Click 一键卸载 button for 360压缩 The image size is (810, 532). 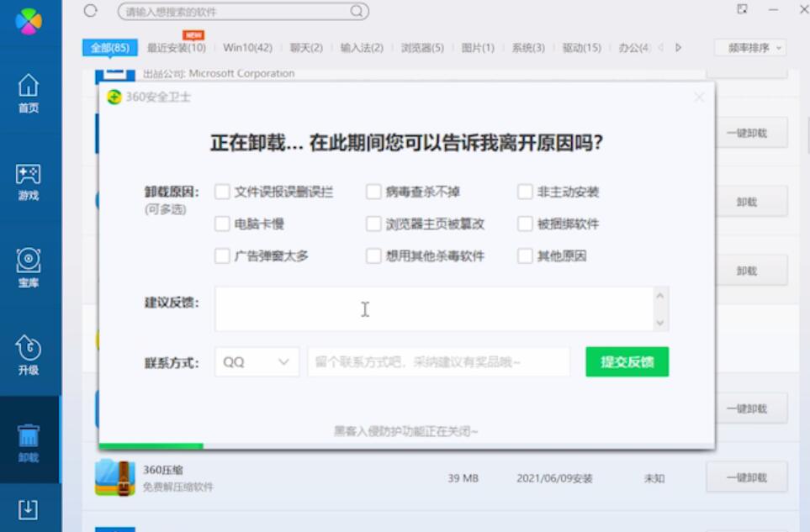tap(747, 477)
